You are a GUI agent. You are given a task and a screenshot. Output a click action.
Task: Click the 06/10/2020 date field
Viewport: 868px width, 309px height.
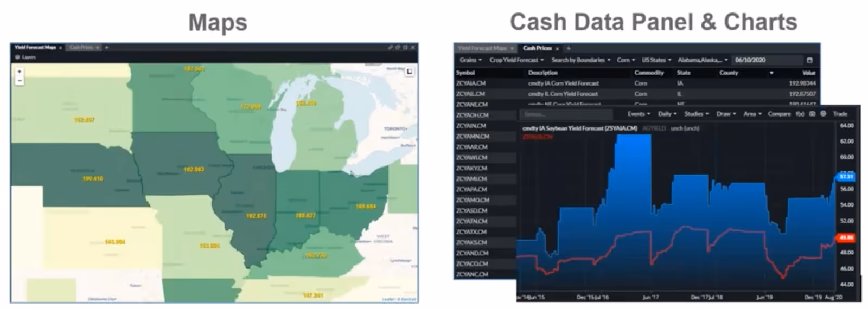click(x=768, y=60)
